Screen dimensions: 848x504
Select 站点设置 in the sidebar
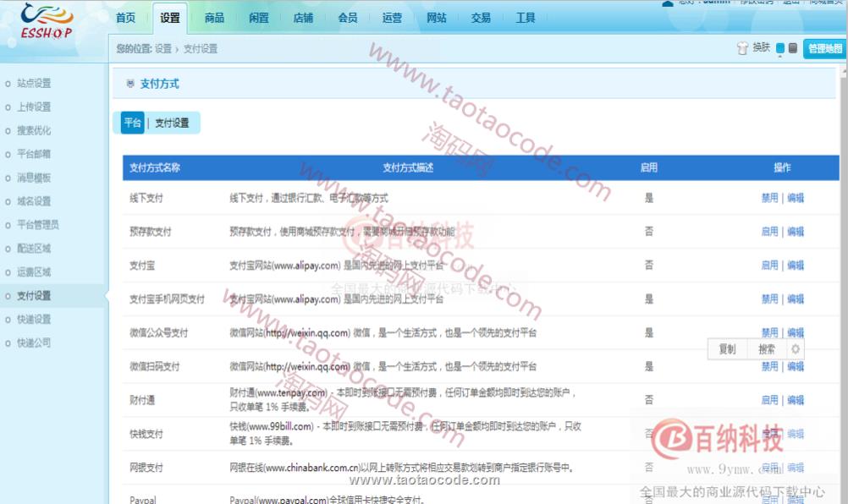34,84
